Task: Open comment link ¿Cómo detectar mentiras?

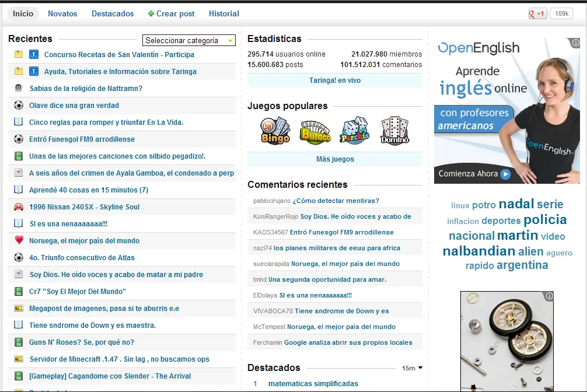Action: click(336, 201)
